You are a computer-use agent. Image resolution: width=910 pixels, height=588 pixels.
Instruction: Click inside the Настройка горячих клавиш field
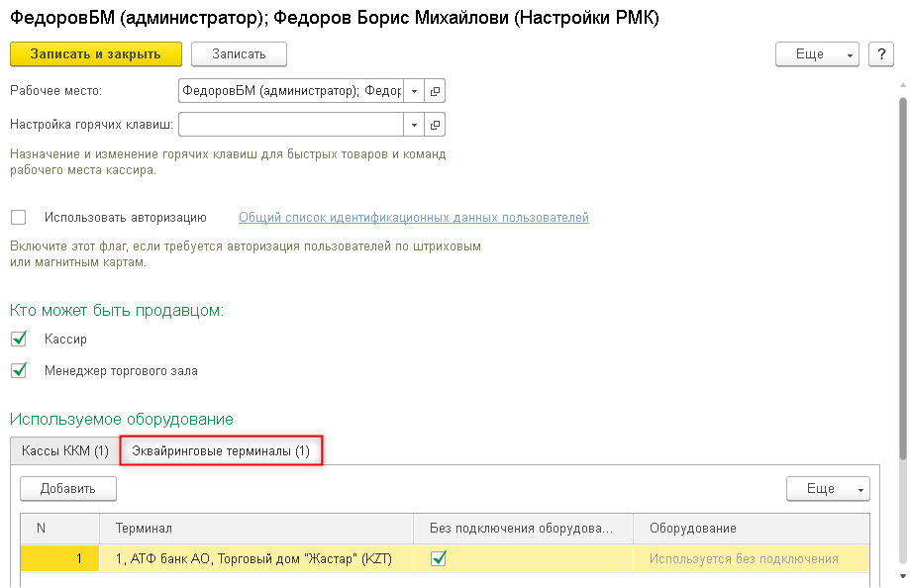pyautogui.click(x=291, y=125)
